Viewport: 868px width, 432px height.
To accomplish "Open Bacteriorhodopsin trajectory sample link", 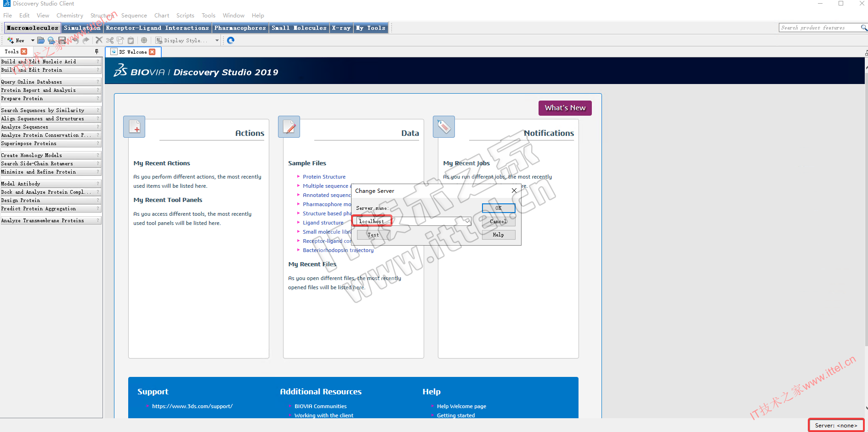I will (x=338, y=250).
